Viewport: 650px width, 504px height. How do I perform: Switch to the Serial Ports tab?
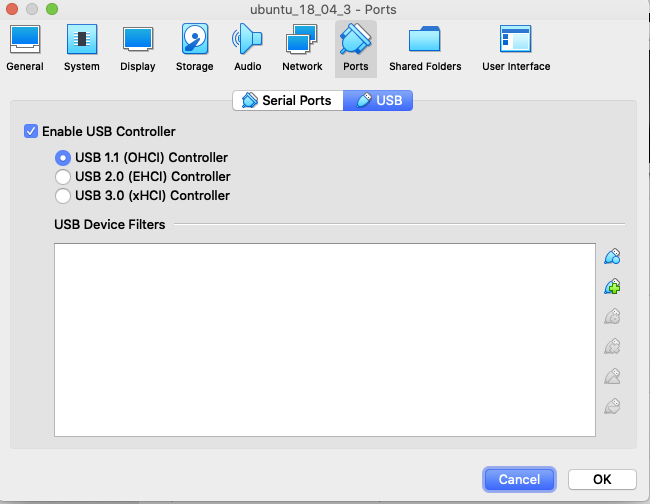click(287, 101)
